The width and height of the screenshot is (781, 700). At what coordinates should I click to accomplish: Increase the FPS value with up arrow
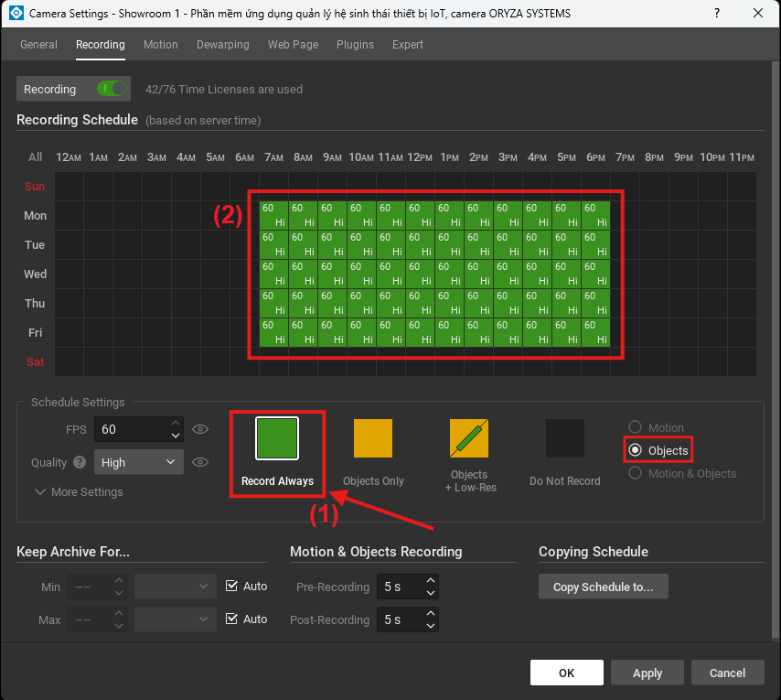coord(176,423)
